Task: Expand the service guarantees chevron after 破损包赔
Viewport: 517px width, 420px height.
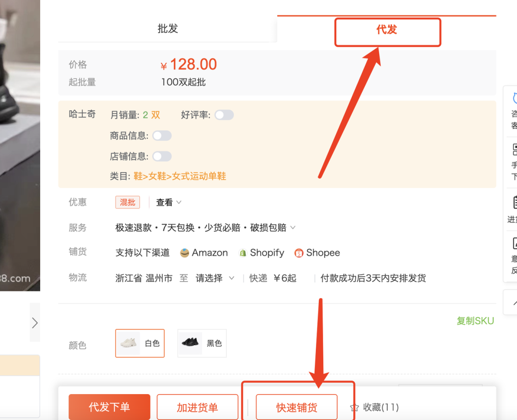Action: (292, 227)
